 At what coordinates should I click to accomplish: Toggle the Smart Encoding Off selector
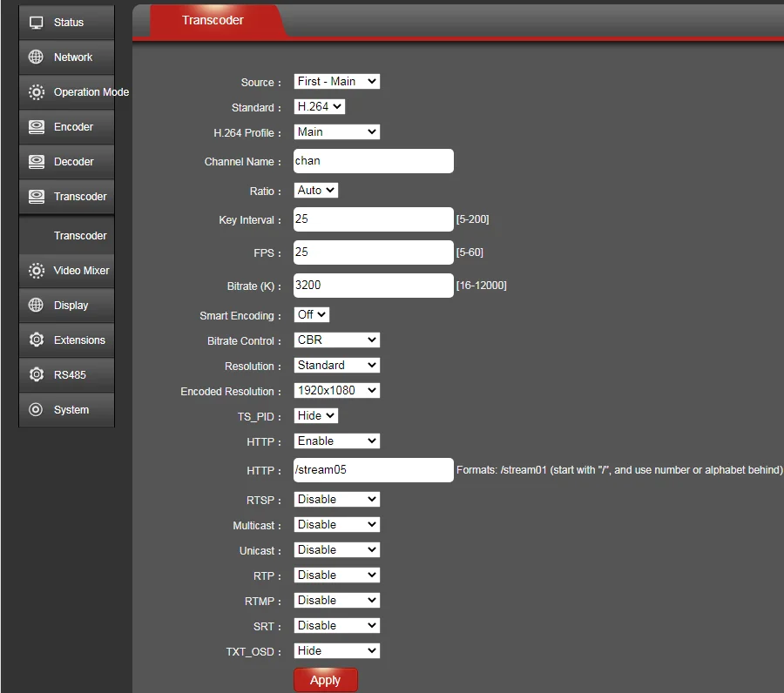[311, 315]
